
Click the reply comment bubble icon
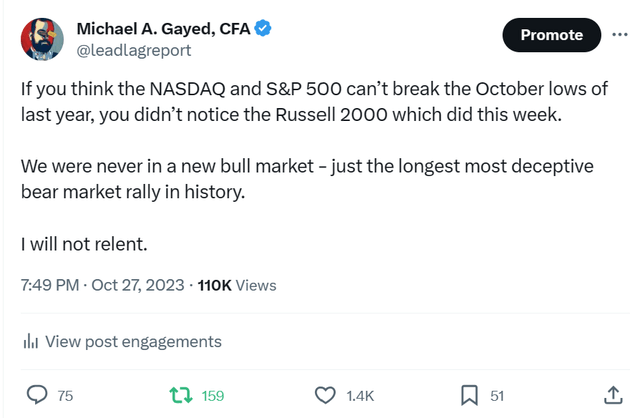point(37,396)
